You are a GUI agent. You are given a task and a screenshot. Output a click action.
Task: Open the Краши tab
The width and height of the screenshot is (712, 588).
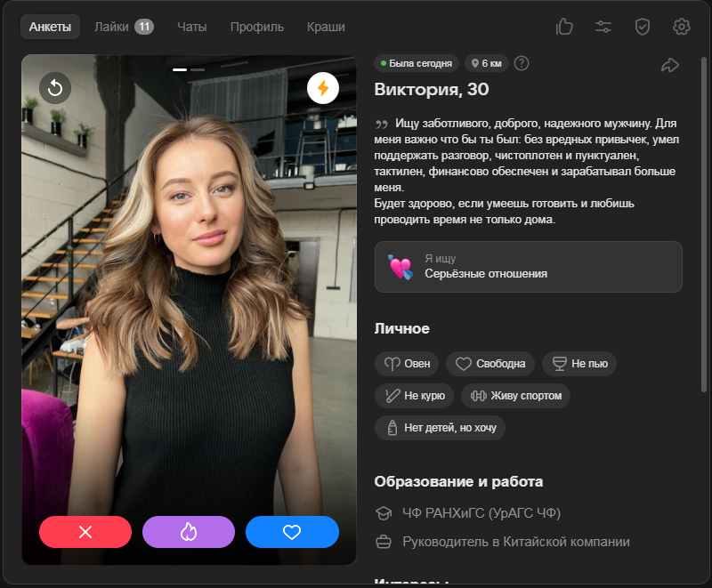click(x=326, y=27)
